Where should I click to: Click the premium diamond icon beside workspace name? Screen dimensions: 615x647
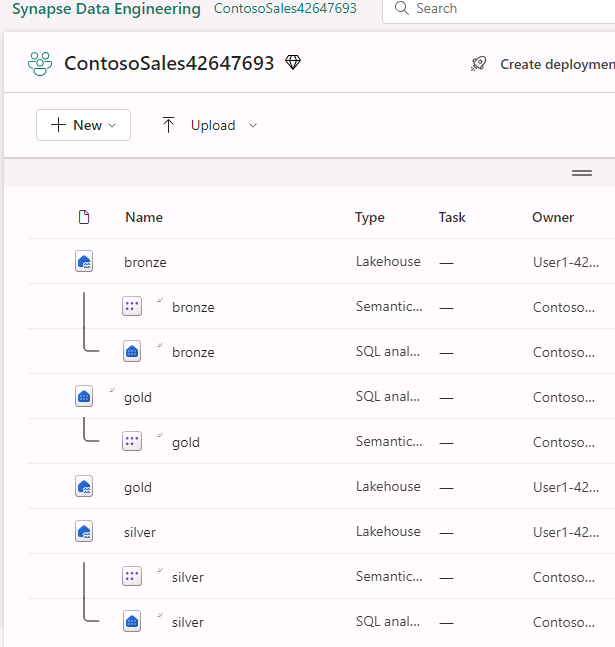(x=293, y=63)
